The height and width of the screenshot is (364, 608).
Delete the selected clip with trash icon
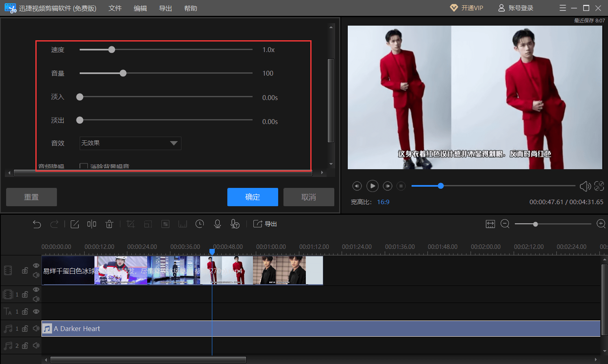click(109, 224)
